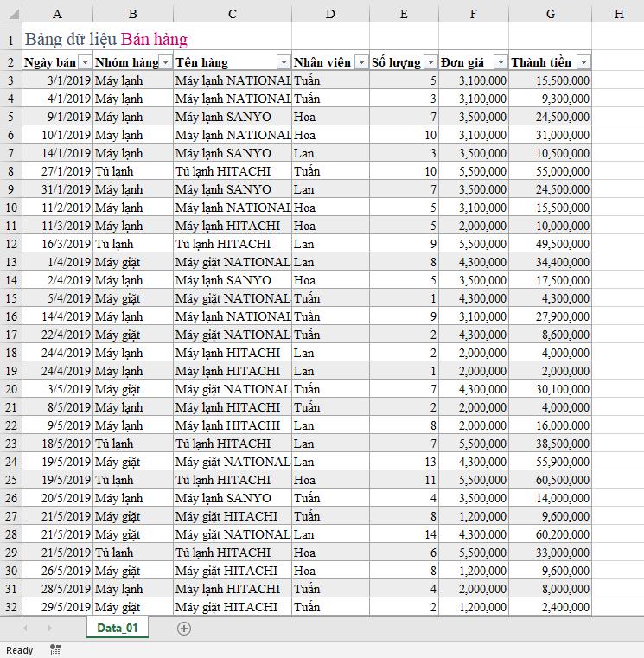
Task: Click the title cell 'Bảng dữ liệu Bán hàng'
Action: pyautogui.click(x=106, y=39)
